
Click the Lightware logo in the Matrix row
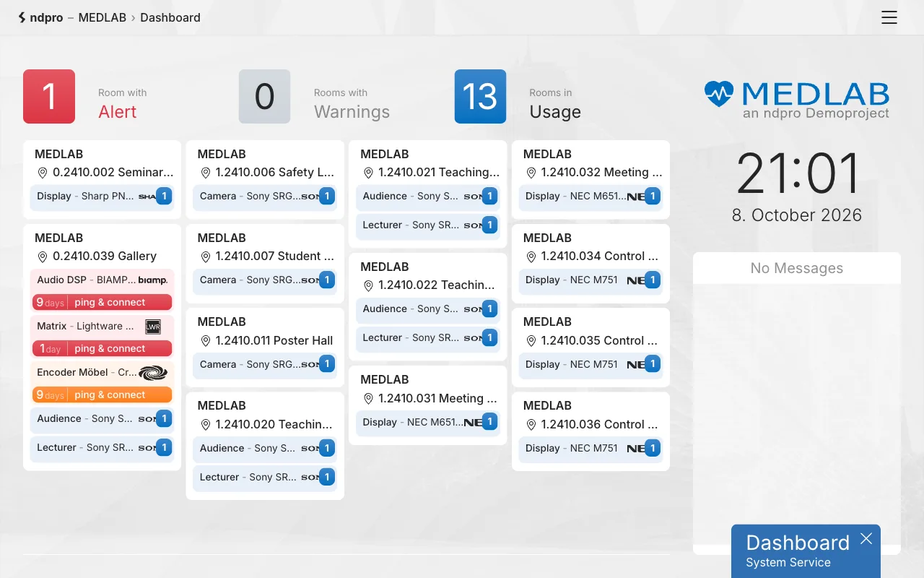153,327
